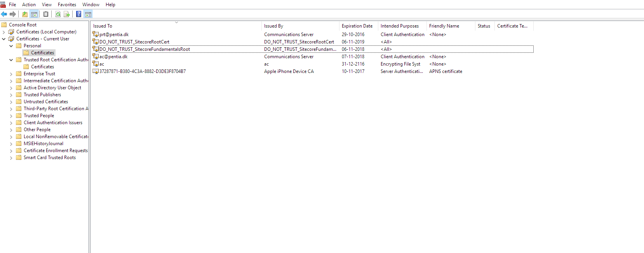Select the DO_NOT_TRUST_SitecoreRootCert certificate

134,42
